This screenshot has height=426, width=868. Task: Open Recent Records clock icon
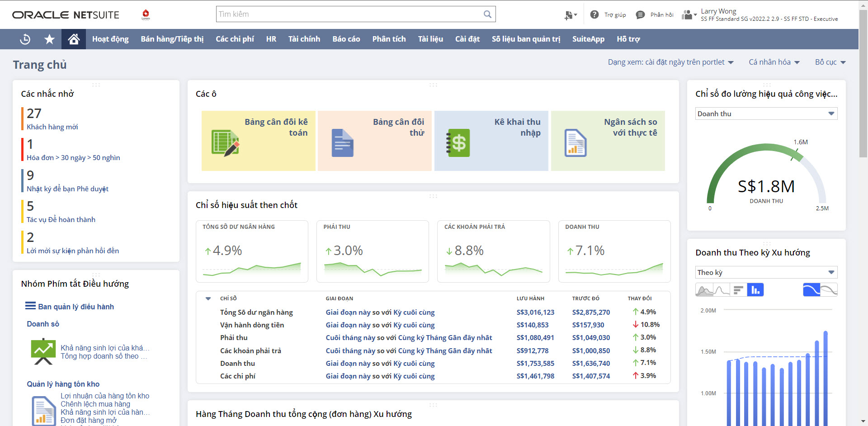point(25,39)
